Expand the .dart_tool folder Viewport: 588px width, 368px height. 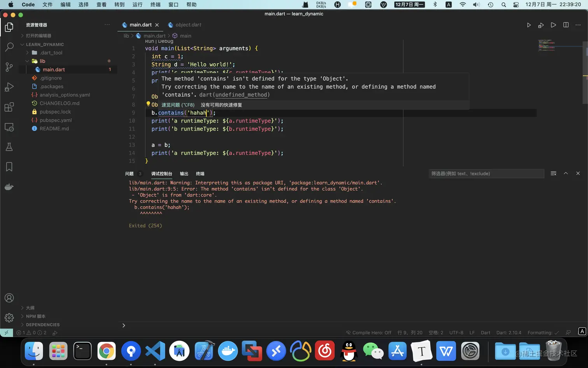pyautogui.click(x=68, y=53)
